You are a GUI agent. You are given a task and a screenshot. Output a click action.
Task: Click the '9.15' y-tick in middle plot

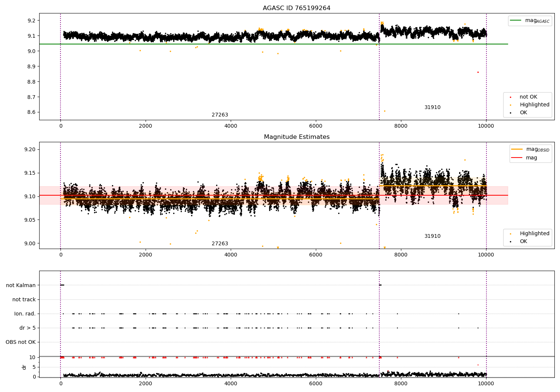(30, 173)
